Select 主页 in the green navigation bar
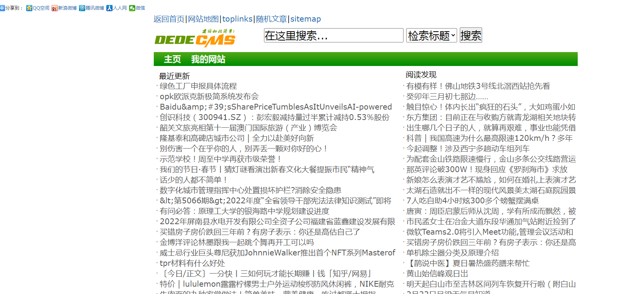 tap(172, 59)
